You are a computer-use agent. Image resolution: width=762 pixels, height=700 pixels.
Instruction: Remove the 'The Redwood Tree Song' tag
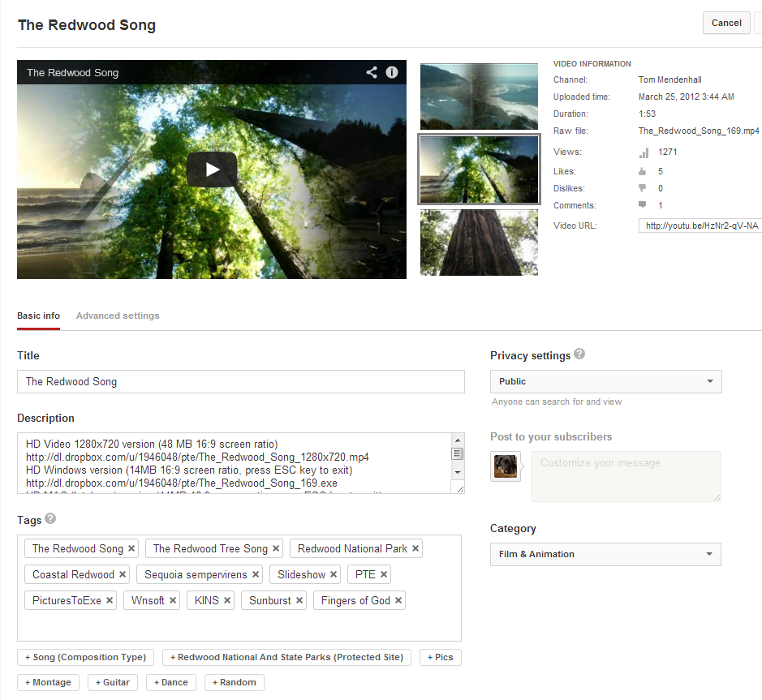pyautogui.click(x=276, y=548)
